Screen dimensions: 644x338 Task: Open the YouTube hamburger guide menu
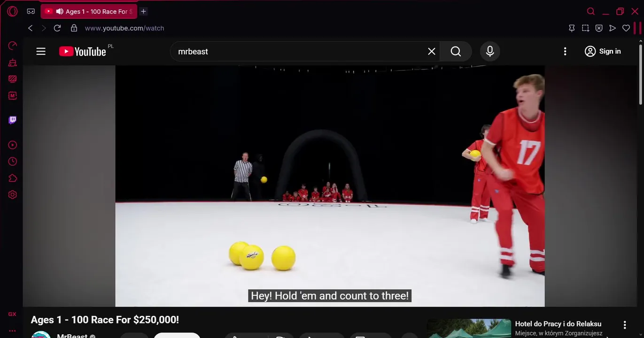41,51
